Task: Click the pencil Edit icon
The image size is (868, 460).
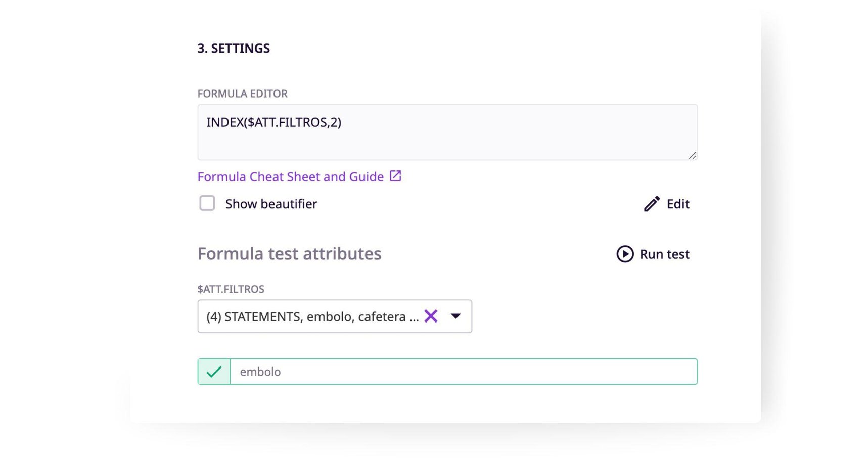Action: pos(652,204)
